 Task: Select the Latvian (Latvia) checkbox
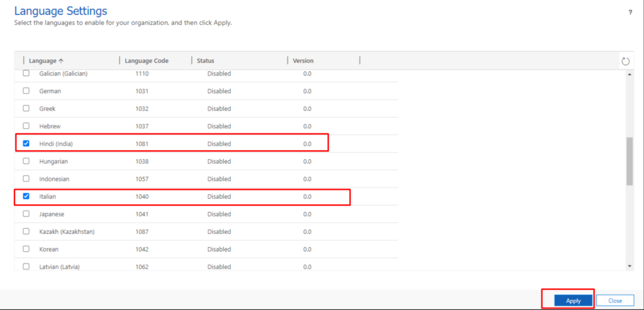tap(26, 266)
